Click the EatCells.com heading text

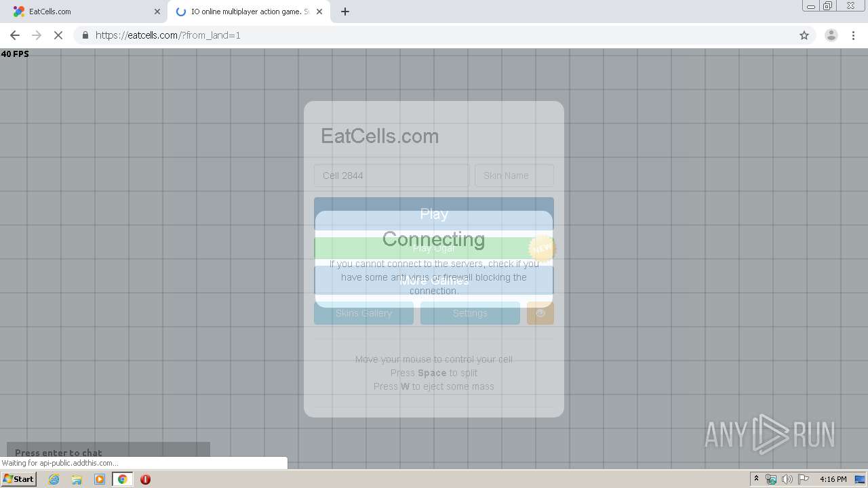coord(380,136)
